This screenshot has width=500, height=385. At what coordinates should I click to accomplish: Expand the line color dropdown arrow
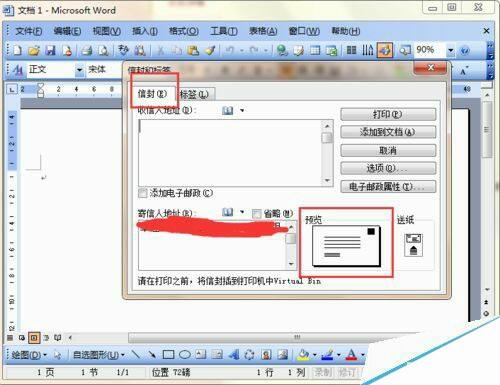click(x=338, y=355)
